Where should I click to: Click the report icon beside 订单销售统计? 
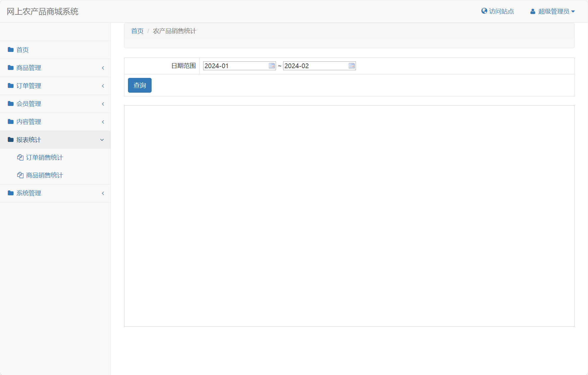[20, 157]
